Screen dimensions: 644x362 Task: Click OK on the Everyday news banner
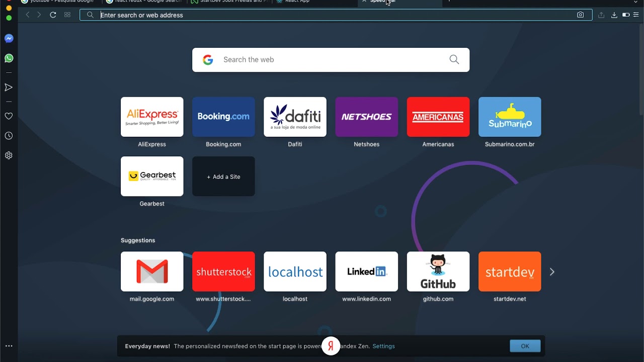tap(525, 346)
